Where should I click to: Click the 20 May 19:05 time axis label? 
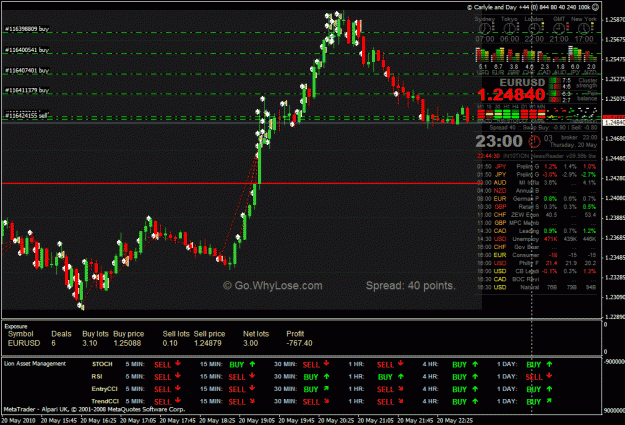click(x=257, y=420)
